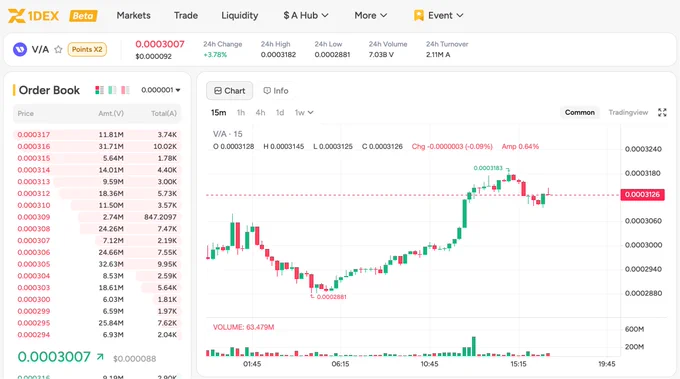The width and height of the screenshot is (680, 379).
Task: Click the 0.0002881 low marker on chart
Action: tap(331, 297)
